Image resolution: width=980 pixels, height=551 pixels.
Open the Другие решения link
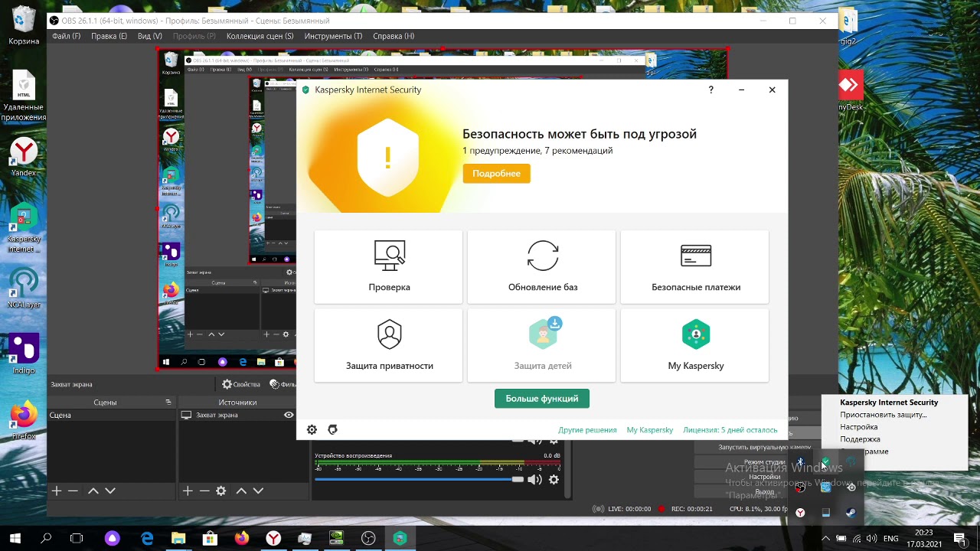(x=587, y=430)
